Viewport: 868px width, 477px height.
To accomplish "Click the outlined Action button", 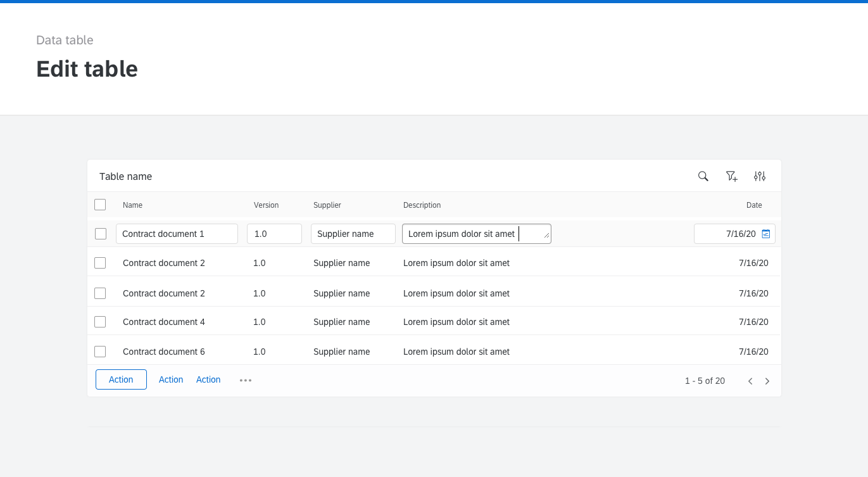I will click(x=121, y=379).
